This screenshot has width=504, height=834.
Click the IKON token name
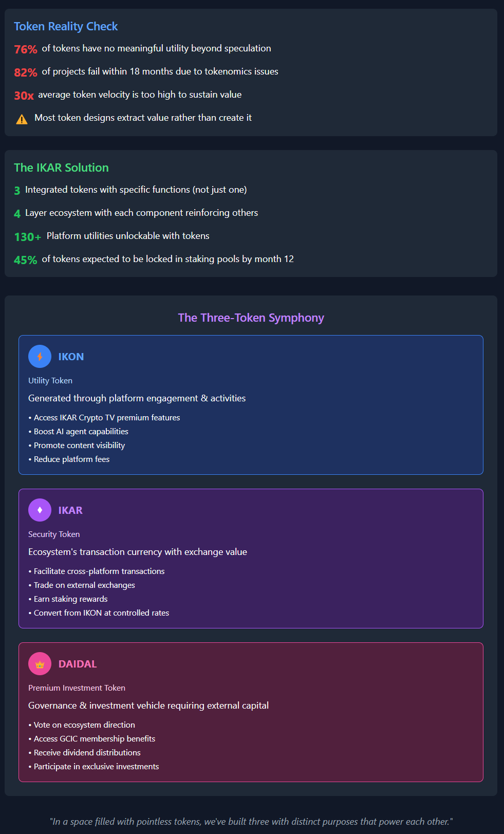click(x=71, y=357)
